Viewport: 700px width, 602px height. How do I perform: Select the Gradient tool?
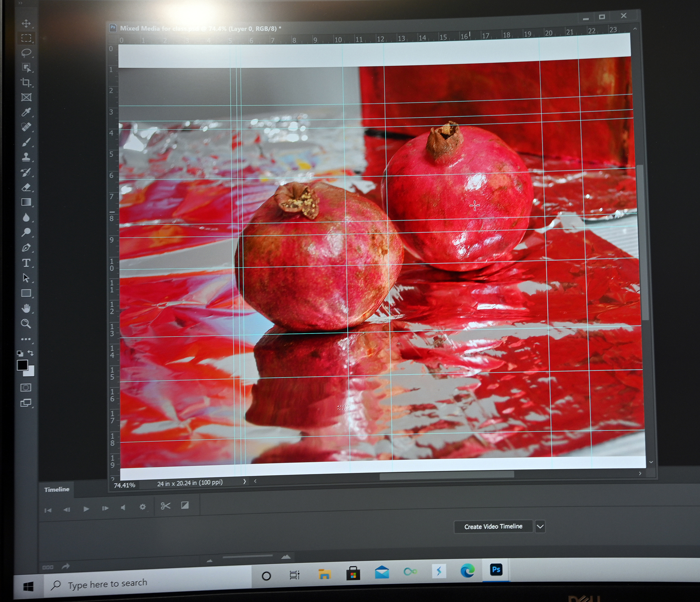click(x=26, y=202)
